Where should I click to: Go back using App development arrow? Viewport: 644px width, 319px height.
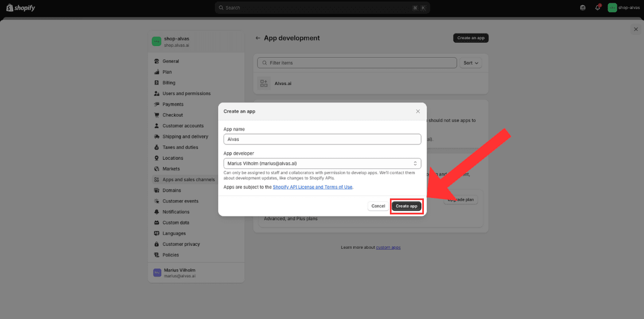pyautogui.click(x=258, y=38)
